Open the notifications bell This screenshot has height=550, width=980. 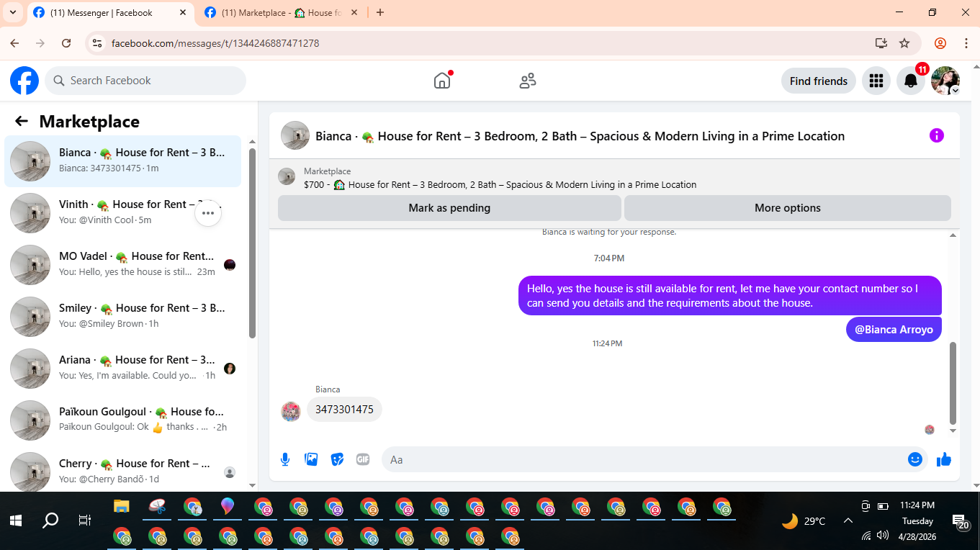[911, 81]
